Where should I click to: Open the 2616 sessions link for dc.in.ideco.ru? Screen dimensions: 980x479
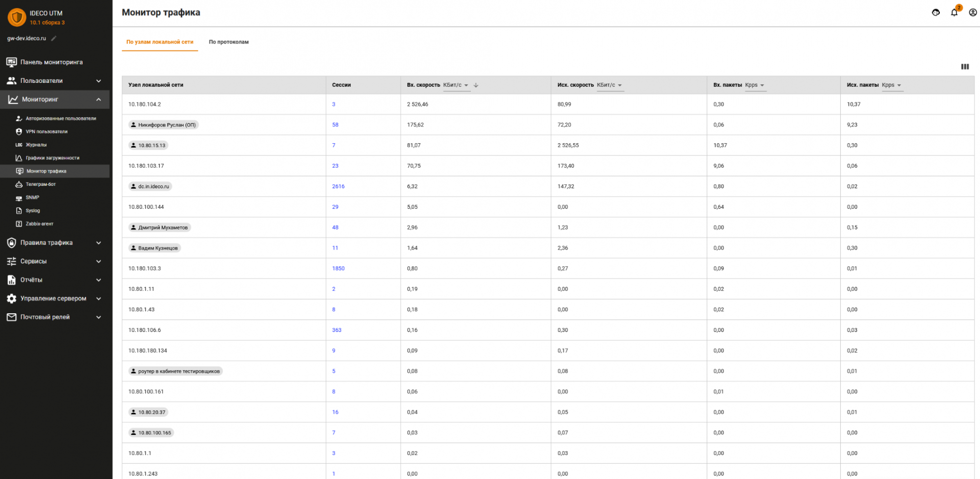click(x=338, y=186)
